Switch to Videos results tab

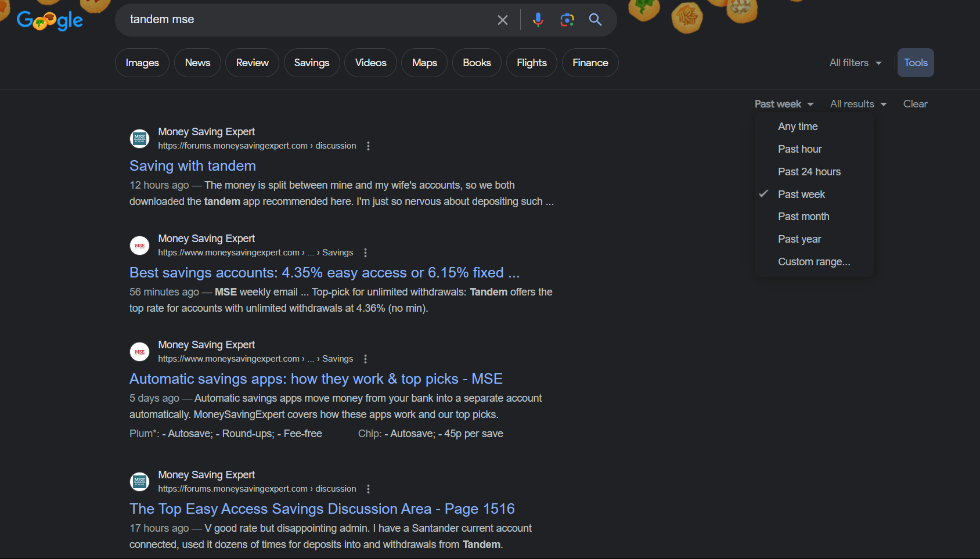pos(370,63)
